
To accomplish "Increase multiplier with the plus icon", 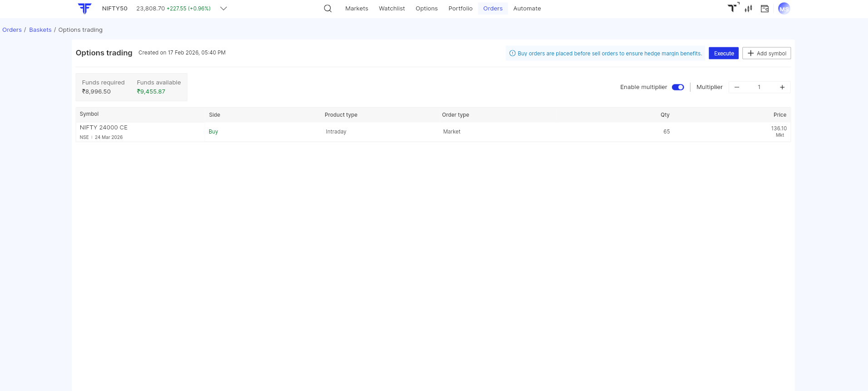I will 782,87.
